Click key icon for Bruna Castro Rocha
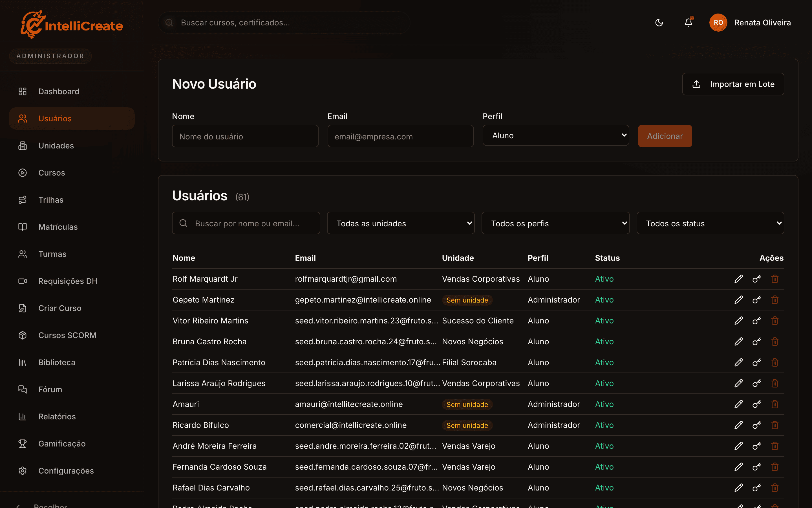 pos(757,341)
